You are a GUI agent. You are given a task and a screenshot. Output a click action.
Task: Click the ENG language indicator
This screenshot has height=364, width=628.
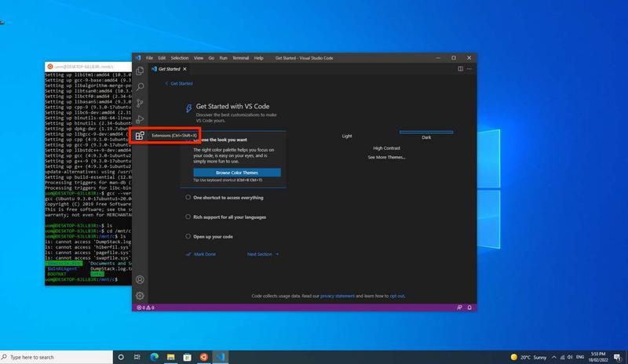tap(580, 357)
